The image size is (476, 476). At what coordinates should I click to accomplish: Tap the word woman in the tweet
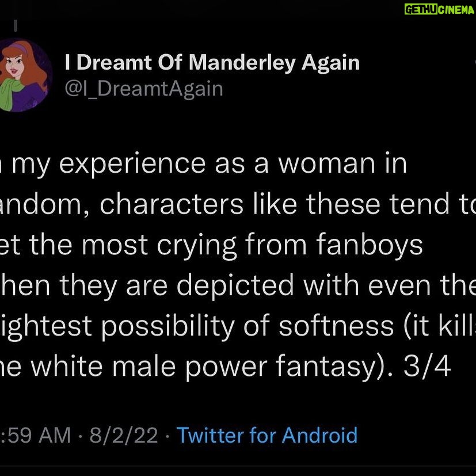tap(319, 163)
